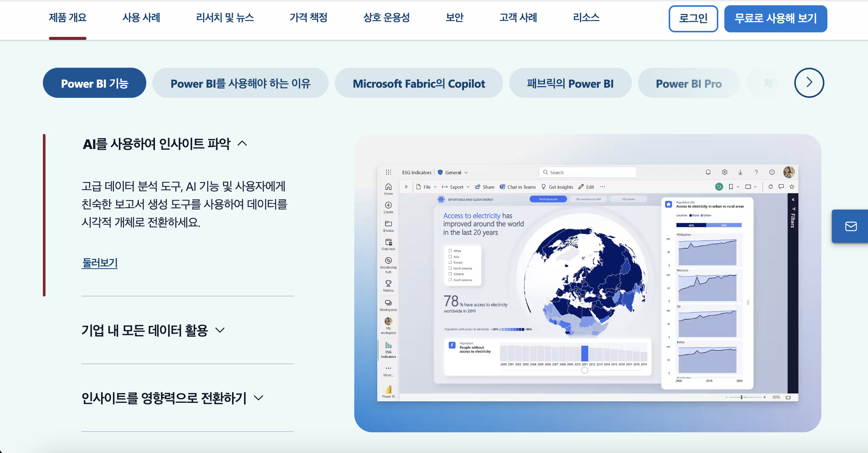Click the Edit pencil button
Screen dimensions: 868x453
click(x=586, y=187)
